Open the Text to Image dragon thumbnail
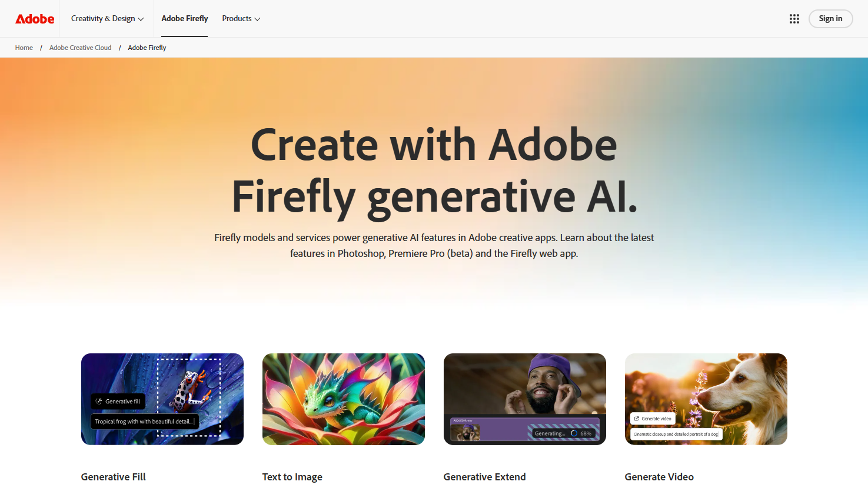Screen dimensions: 868x488 344,399
